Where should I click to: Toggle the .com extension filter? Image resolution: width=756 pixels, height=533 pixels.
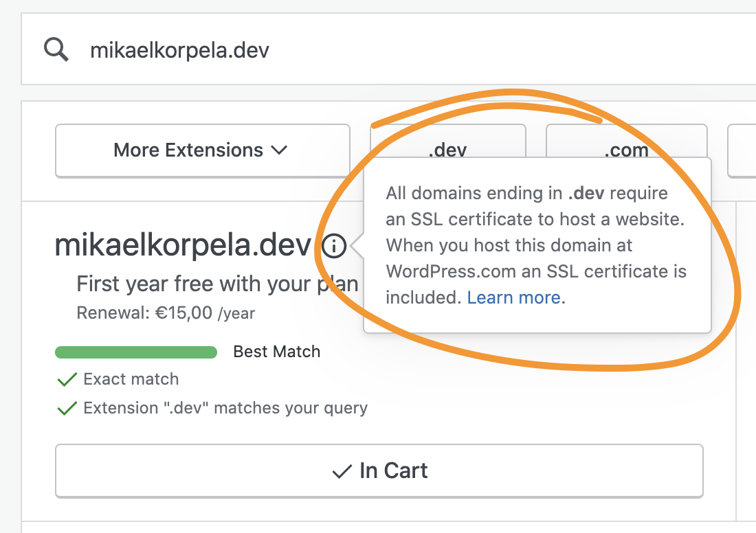pos(626,141)
